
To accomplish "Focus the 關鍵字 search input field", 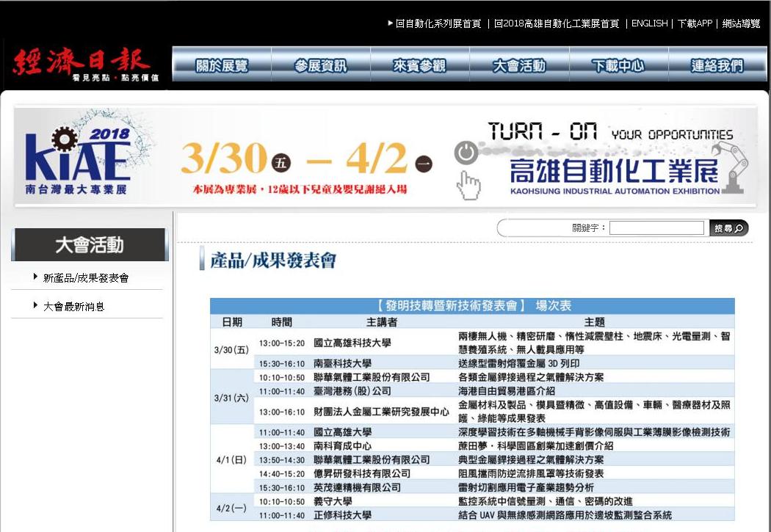I will (x=656, y=228).
